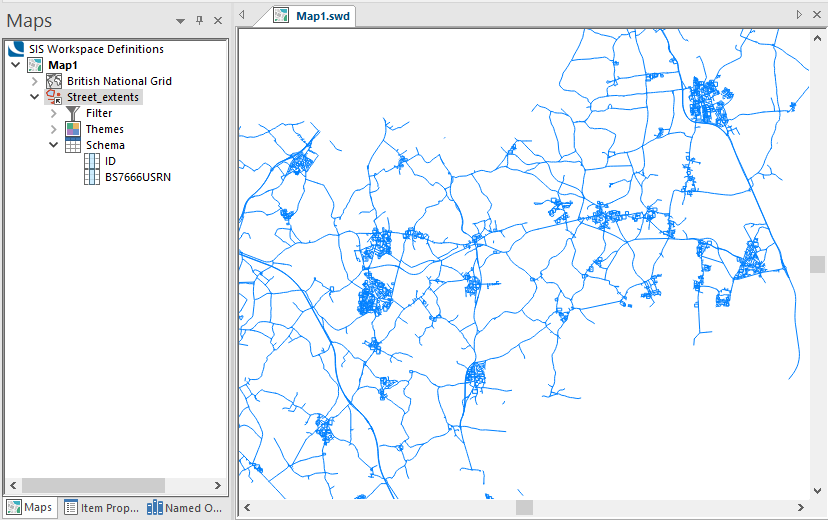Collapse the Map1 tree node
Image resolution: width=828 pixels, height=520 pixels.
pyautogui.click(x=16, y=65)
